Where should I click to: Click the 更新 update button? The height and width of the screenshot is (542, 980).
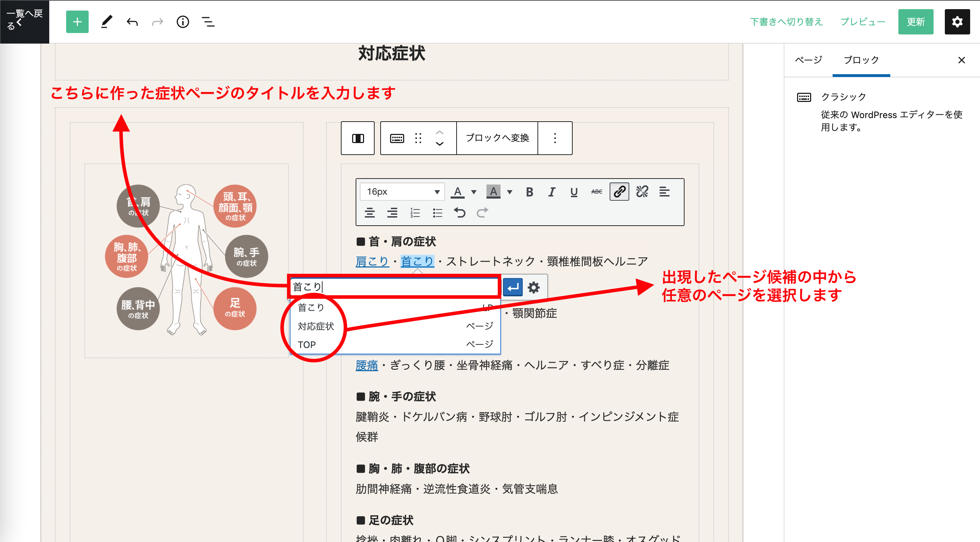915,22
